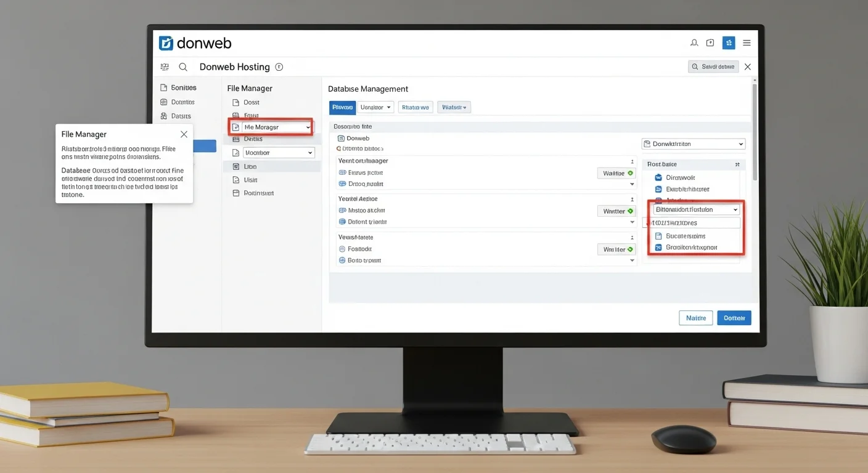Click the 'Foatiodr' row icon
The height and width of the screenshot is (473, 868).
click(343, 249)
